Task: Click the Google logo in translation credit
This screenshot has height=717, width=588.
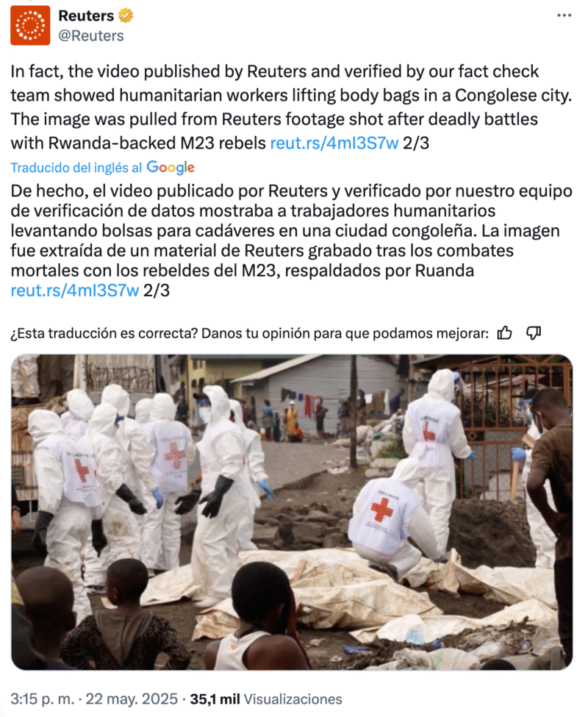Action: pyautogui.click(x=171, y=168)
